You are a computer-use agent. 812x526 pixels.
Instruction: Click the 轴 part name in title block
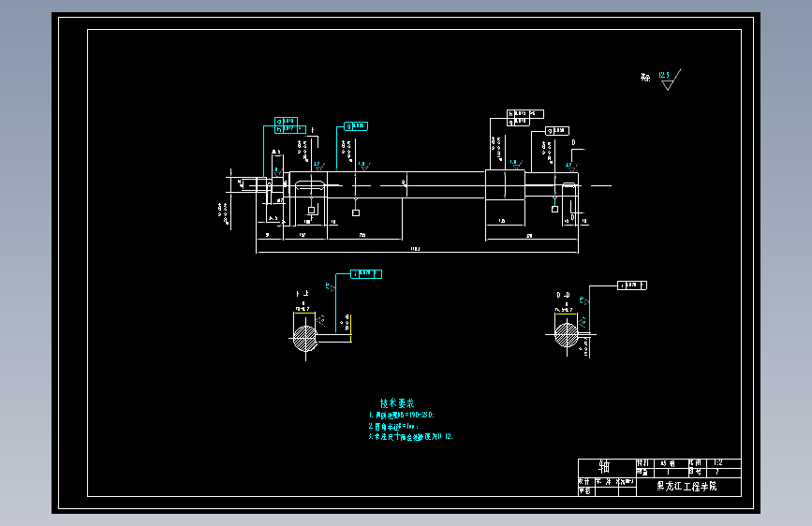click(604, 466)
